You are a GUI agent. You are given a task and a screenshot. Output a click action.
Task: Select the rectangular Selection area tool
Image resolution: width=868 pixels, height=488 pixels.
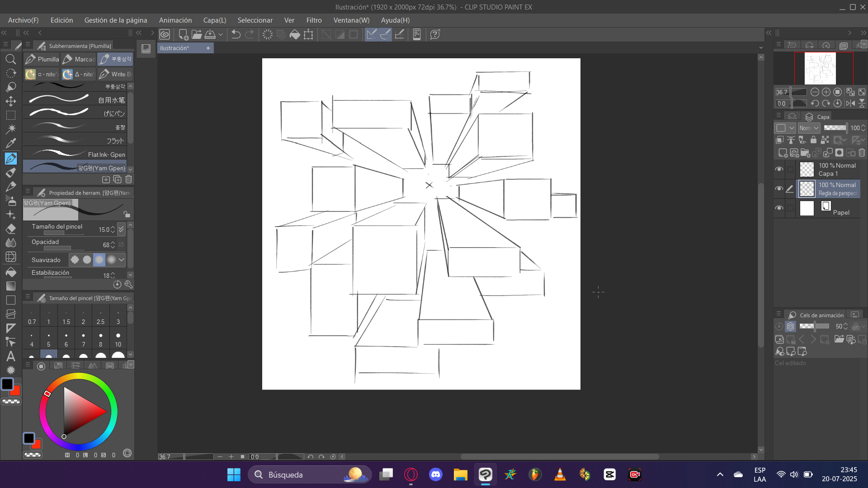tap(11, 115)
